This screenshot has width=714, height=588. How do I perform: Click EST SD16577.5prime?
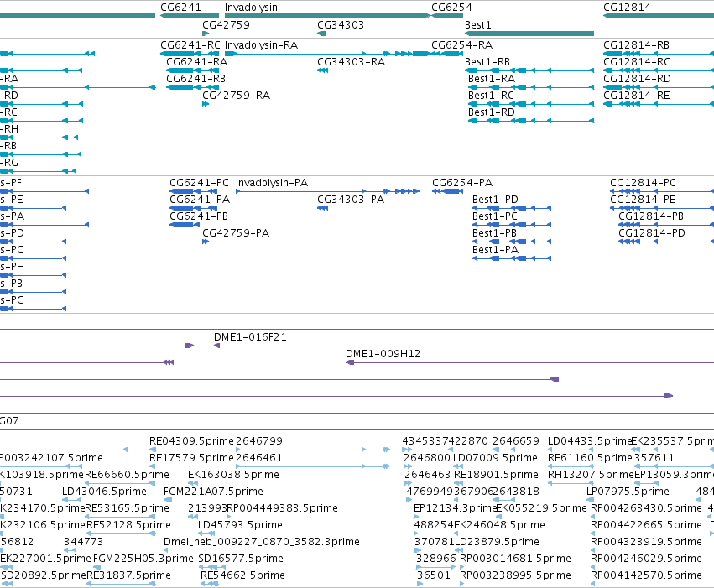pos(241,559)
